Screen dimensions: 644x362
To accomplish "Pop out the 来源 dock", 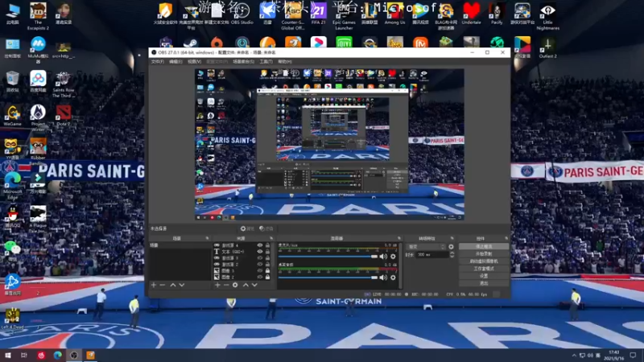I will click(x=271, y=238).
